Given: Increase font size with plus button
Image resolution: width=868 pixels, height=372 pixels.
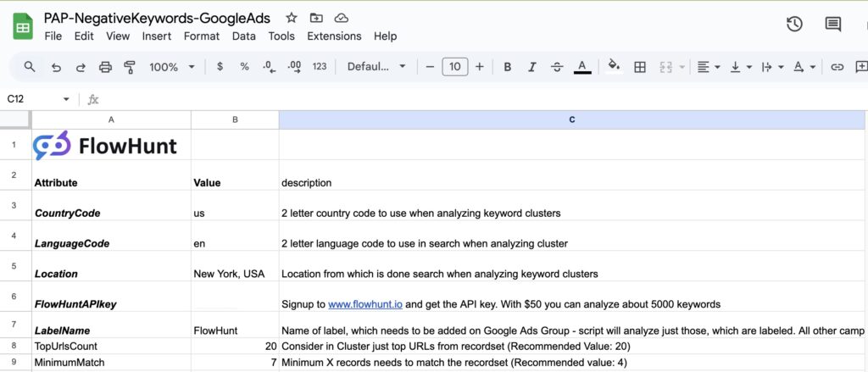Looking at the screenshot, I should coord(480,67).
